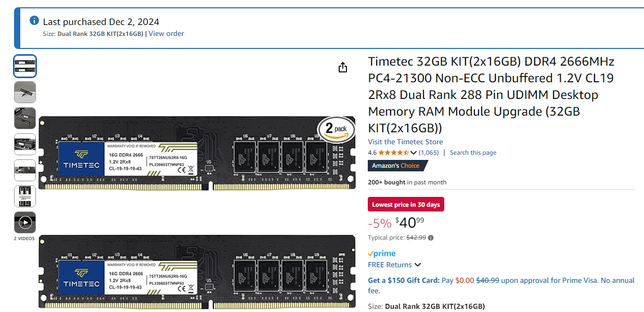
Task: Visit the Timetec Store
Action: coord(405,141)
